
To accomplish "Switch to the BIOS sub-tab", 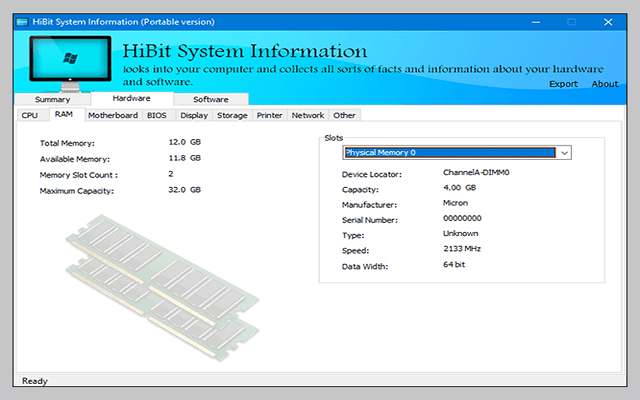I will [157, 116].
